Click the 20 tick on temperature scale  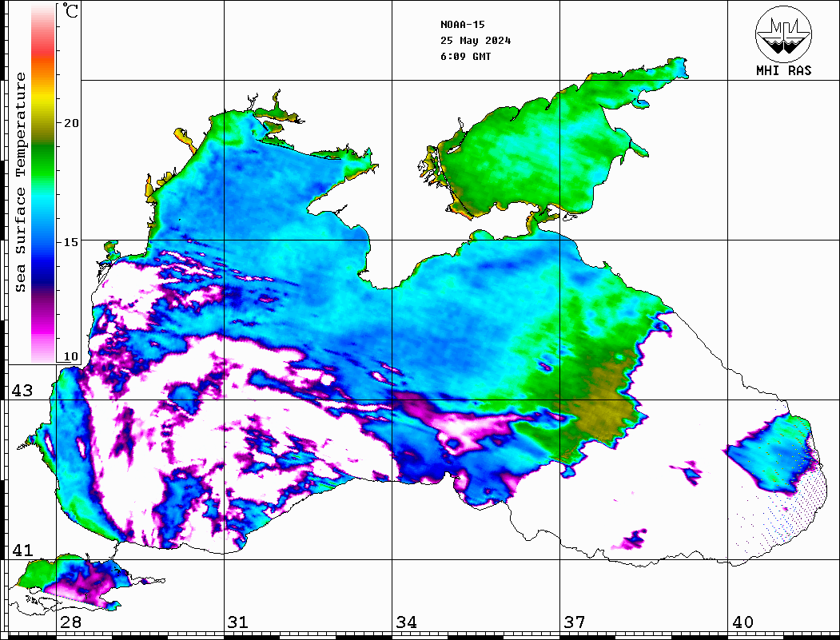coord(70,123)
